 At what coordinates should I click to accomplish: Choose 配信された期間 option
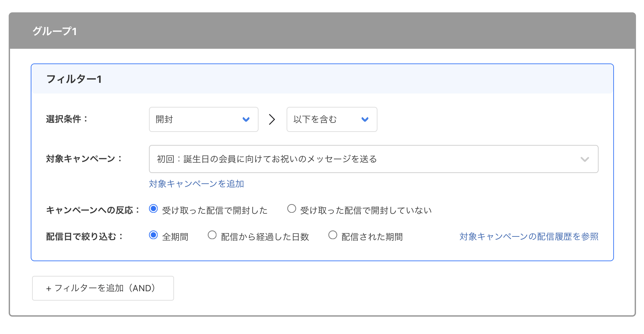pos(333,235)
